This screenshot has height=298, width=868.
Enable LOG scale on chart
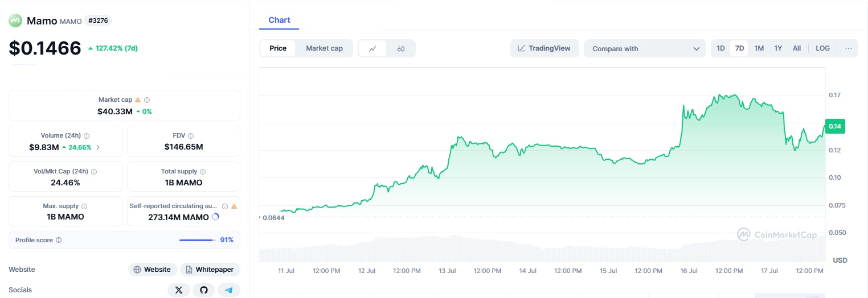[822, 48]
